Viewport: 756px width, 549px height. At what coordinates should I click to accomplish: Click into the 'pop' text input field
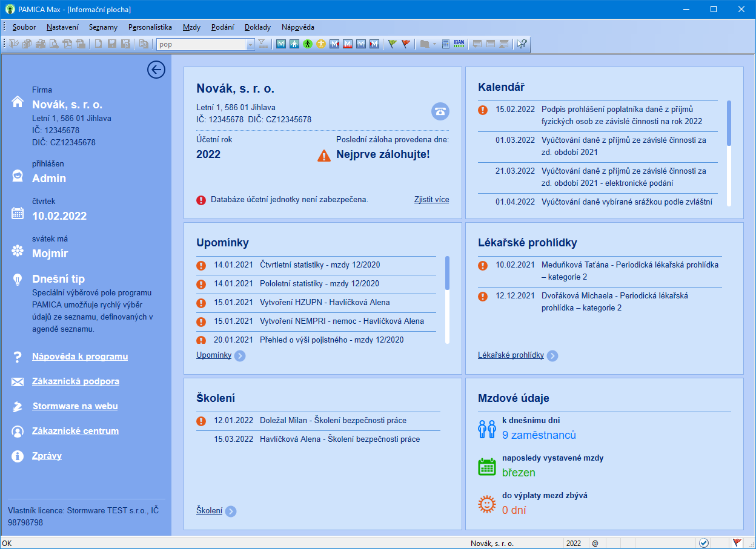pyautogui.click(x=201, y=44)
